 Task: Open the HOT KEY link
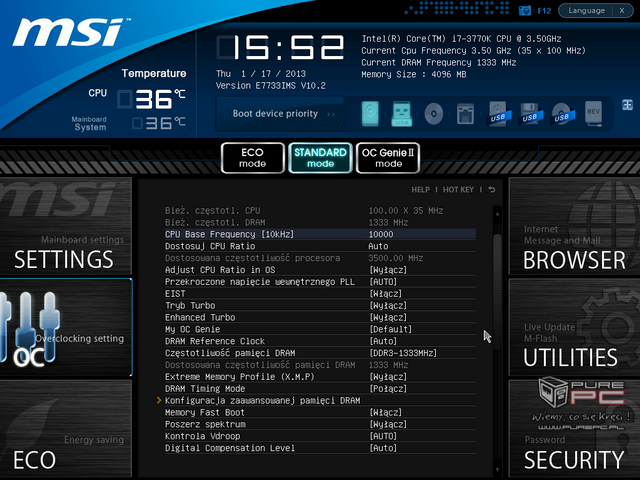point(458,190)
